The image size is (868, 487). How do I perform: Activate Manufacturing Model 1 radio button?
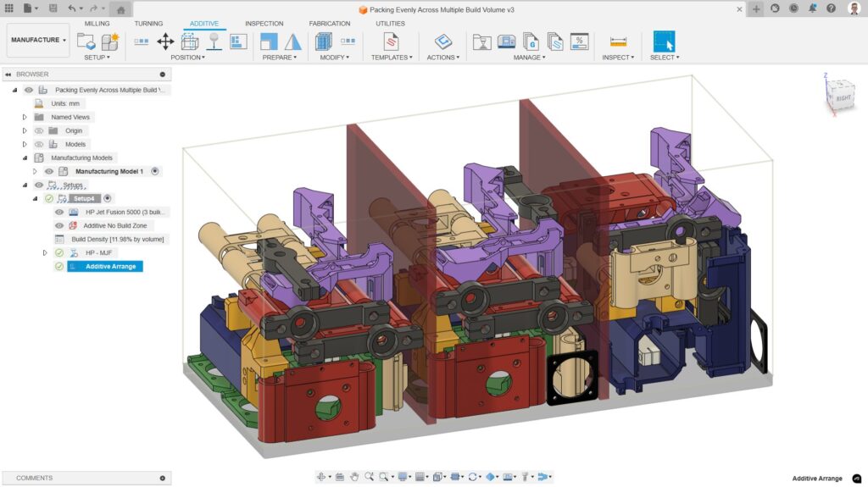click(x=155, y=171)
